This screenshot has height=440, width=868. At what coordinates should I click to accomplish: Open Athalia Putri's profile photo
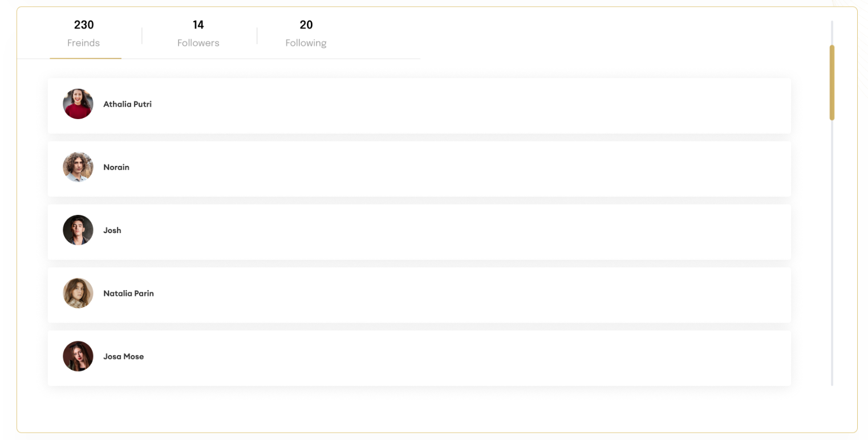click(78, 104)
